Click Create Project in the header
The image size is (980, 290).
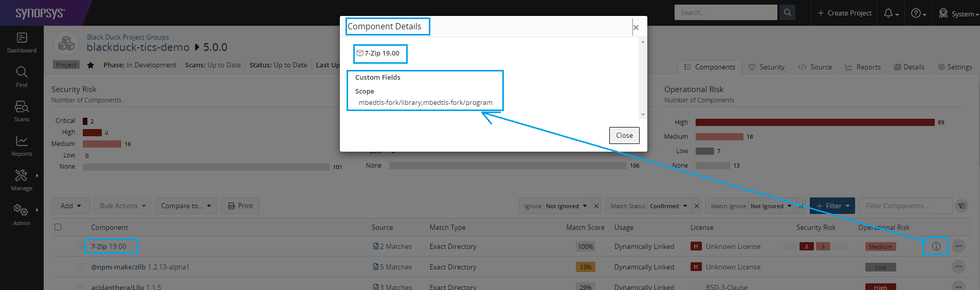(x=844, y=13)
